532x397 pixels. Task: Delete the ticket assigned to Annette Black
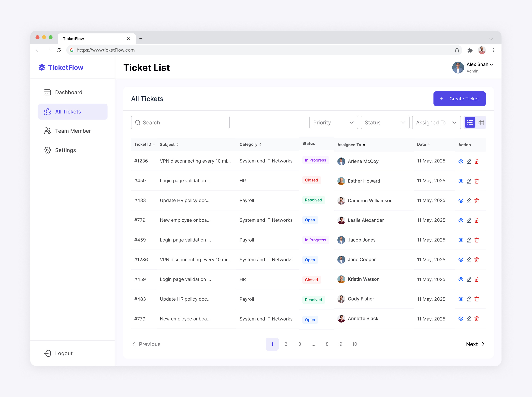477,319
